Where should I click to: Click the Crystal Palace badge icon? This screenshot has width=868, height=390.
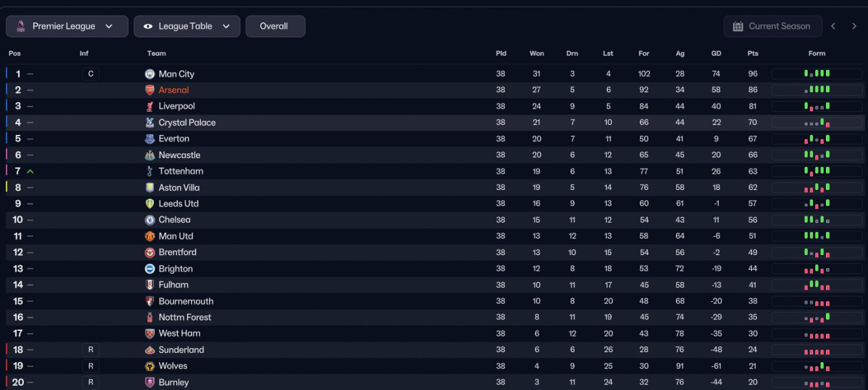[150, 123]
